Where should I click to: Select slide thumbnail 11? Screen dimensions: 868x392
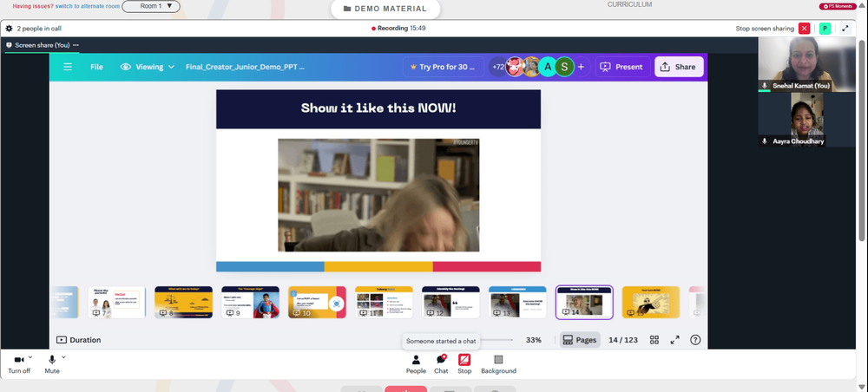(x=385, y=303)
